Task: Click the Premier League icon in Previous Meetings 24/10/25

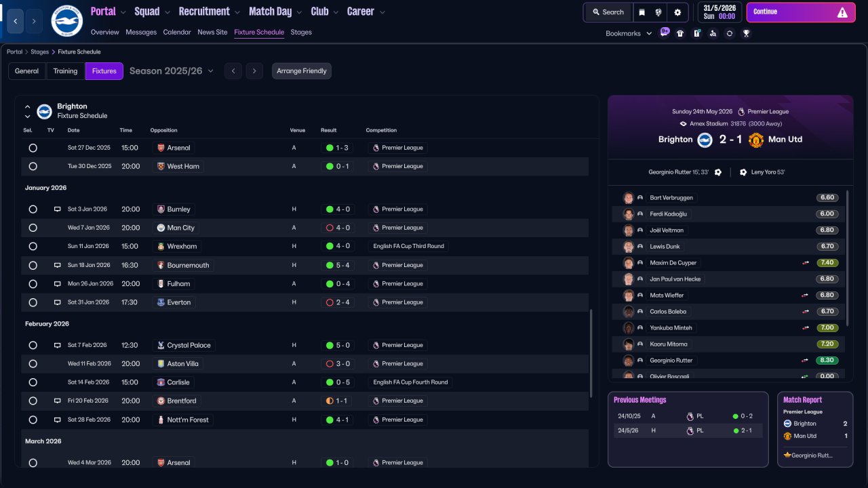Action: tap(690, 416)
